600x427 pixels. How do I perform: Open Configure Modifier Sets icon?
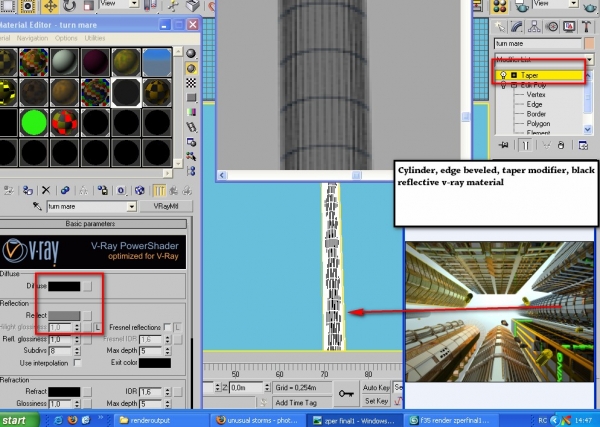(x=583, y=145)
